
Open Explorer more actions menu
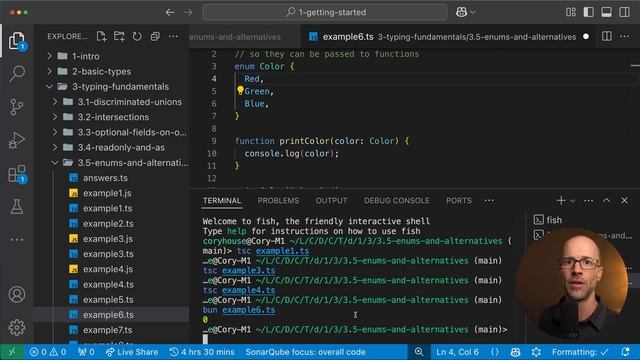[x=173, y=36]
